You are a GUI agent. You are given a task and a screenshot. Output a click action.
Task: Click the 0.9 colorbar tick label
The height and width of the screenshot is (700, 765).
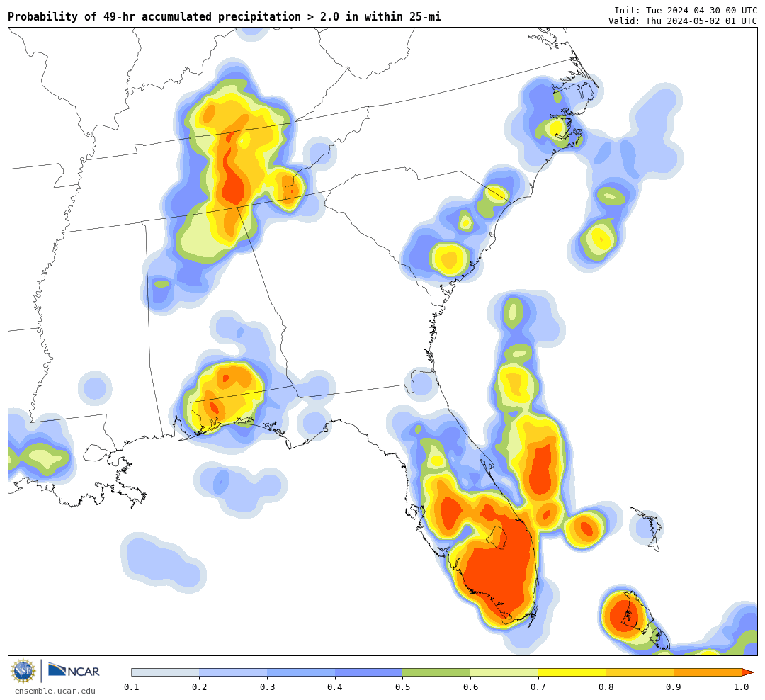[674, 687]
